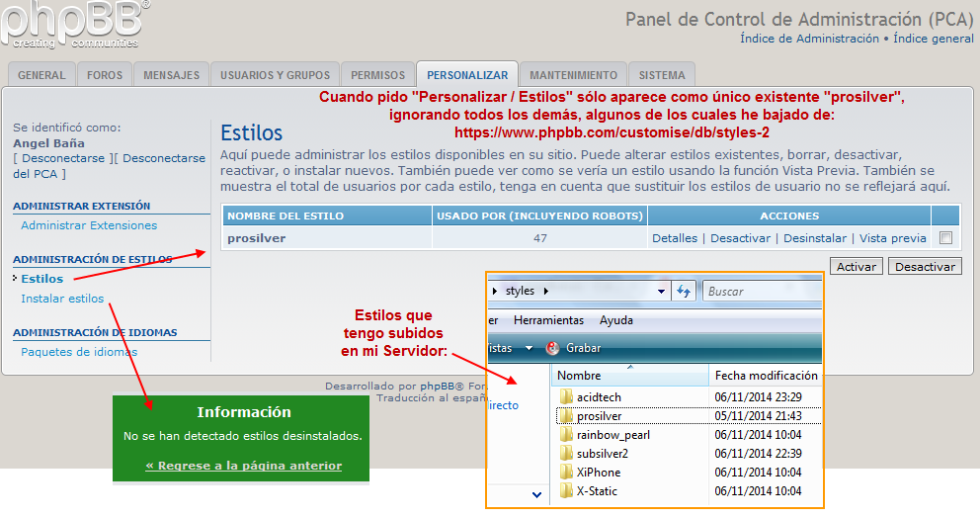Open the Usuarios y Grupos tab
Viewport: 980px width, 518px height.
[x=275, y=75]
